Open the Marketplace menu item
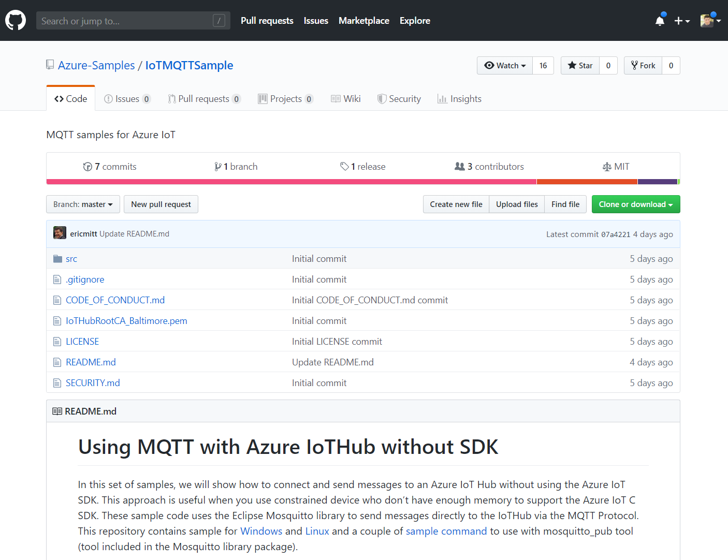Screen dimensions: 728x560 [363, 20]
